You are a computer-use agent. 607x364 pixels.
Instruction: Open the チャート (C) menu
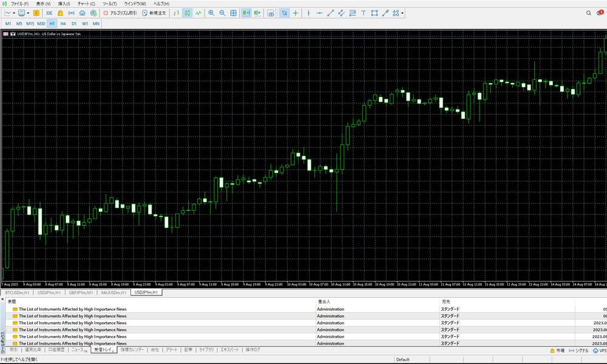pos(86,4)
